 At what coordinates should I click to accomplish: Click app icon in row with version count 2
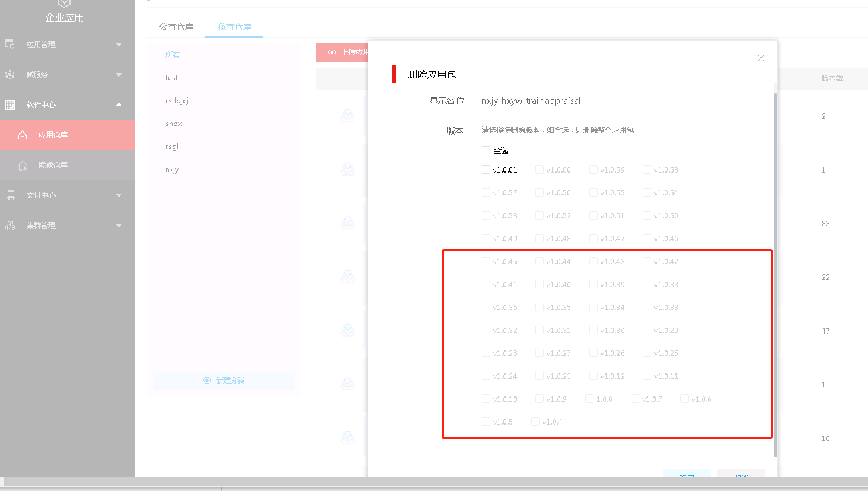click(x=348, y=116)
